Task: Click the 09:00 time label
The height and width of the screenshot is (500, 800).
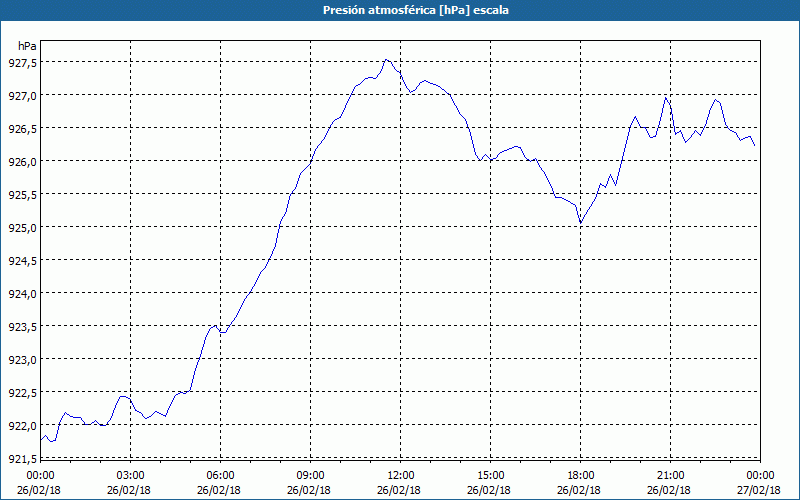Action: (310, 476)
